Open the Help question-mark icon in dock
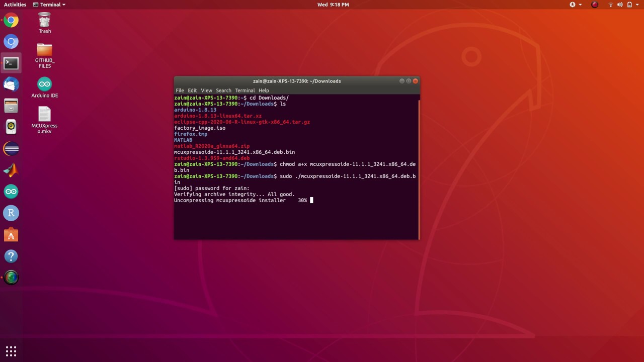Viewport: 644px width, 362px height. [x=11, y=256]
